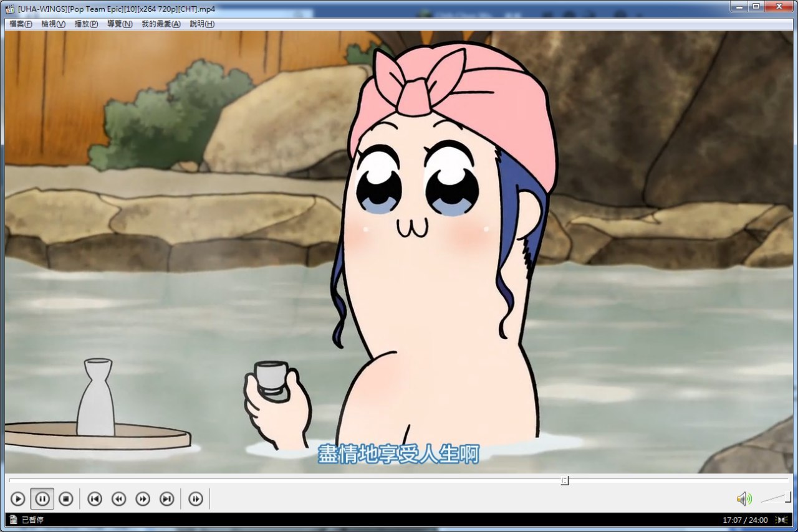Open the 播放(P) menu

coord(86,24)
